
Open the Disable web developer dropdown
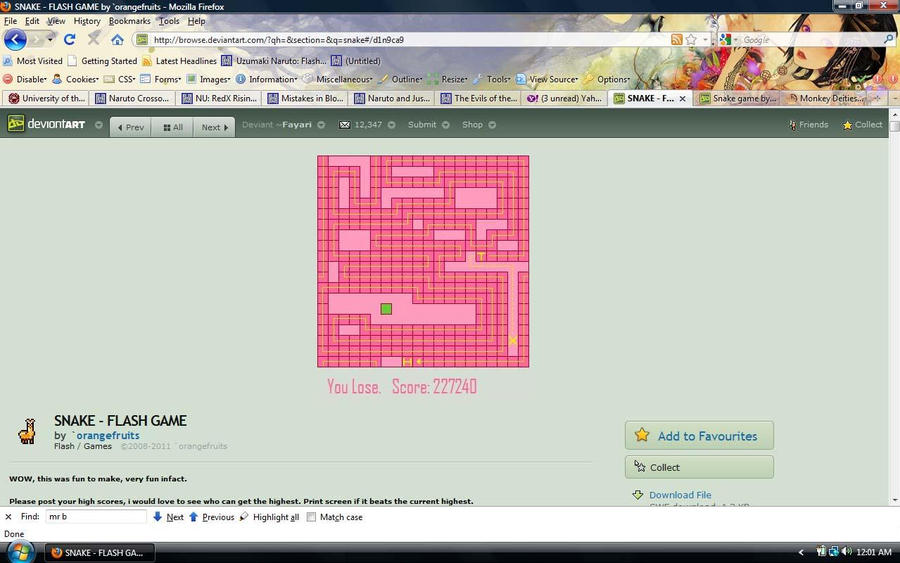click(25, 79)
